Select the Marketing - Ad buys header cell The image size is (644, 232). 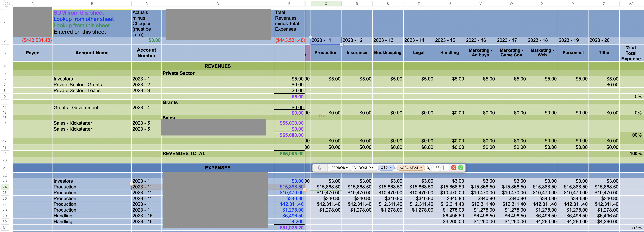480,52
